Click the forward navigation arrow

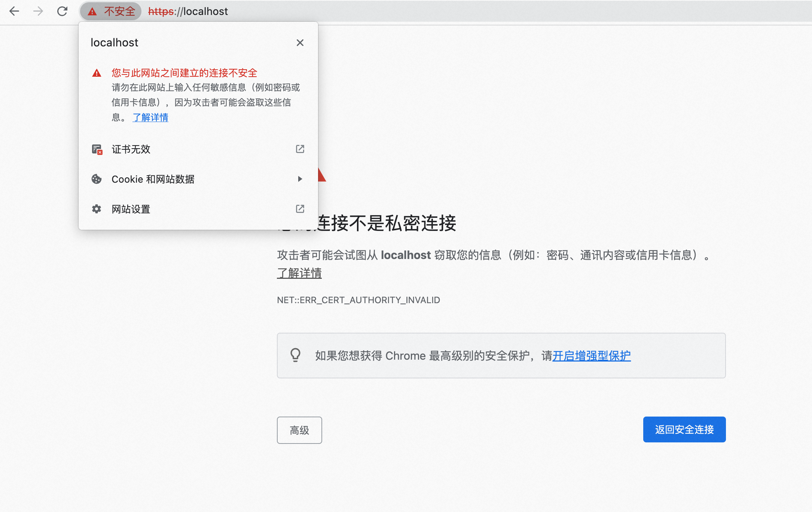(x=38, y=11)
